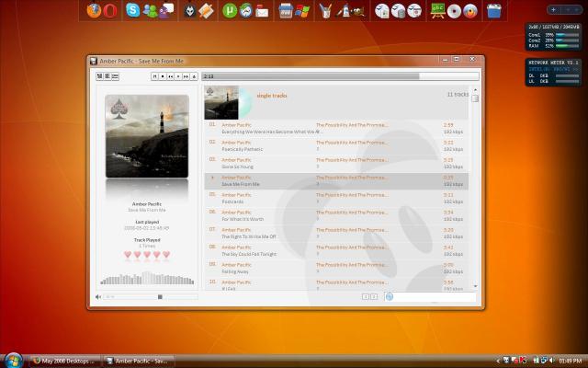Screen dimensions: 588x368
Task: Click the left small button beside search box
Action: point(366,296)
